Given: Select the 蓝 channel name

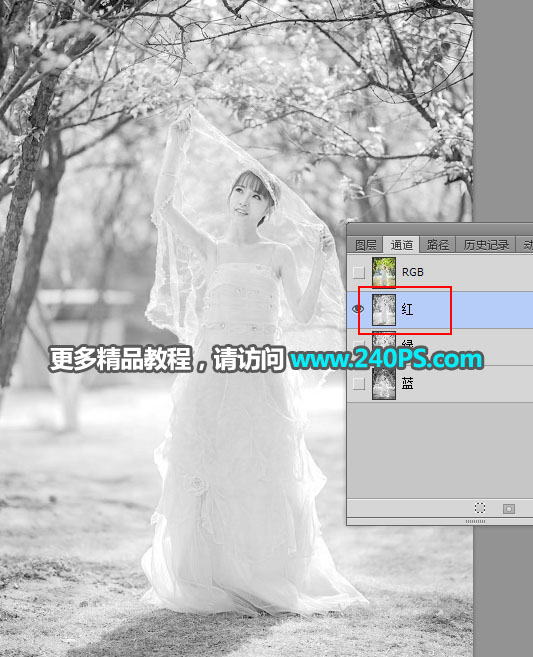Looking at the screenshot, I should 407,383.
